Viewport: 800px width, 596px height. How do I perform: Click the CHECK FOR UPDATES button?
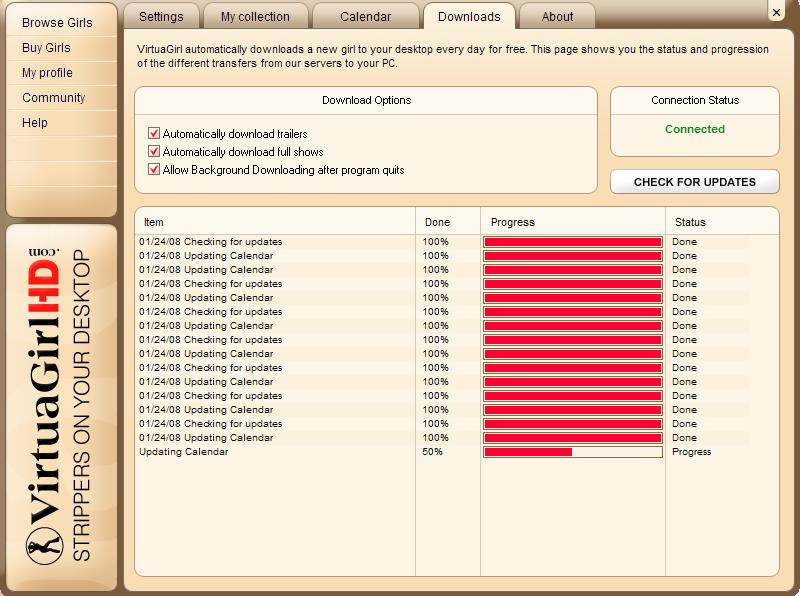tap(694, 182)
